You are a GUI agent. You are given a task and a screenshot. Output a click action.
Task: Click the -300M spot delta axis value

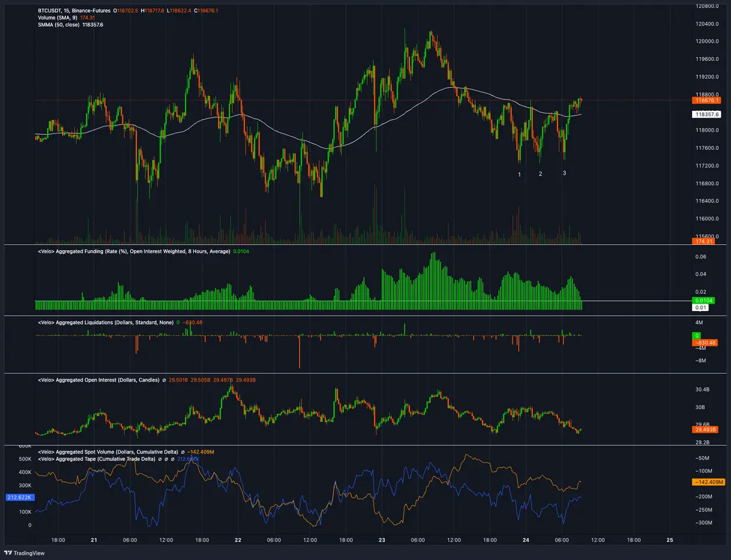tap(703, 523)
